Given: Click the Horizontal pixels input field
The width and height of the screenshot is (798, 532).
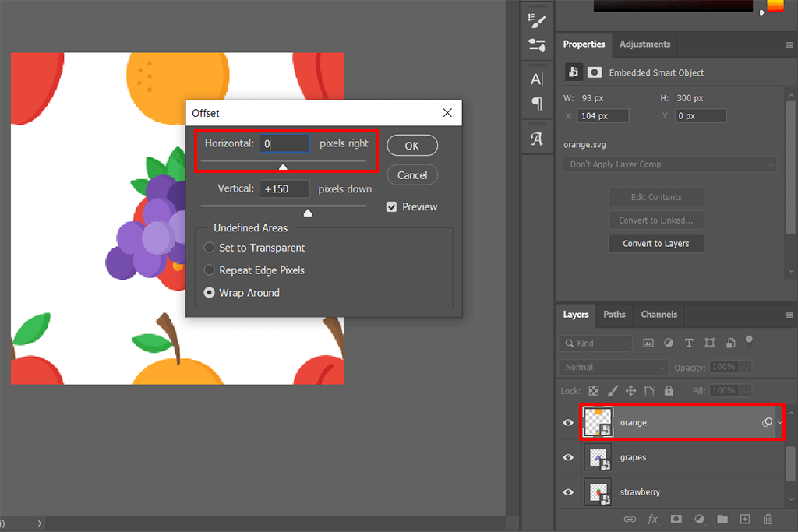Looking at the screenshot, I should click(284, 144).
